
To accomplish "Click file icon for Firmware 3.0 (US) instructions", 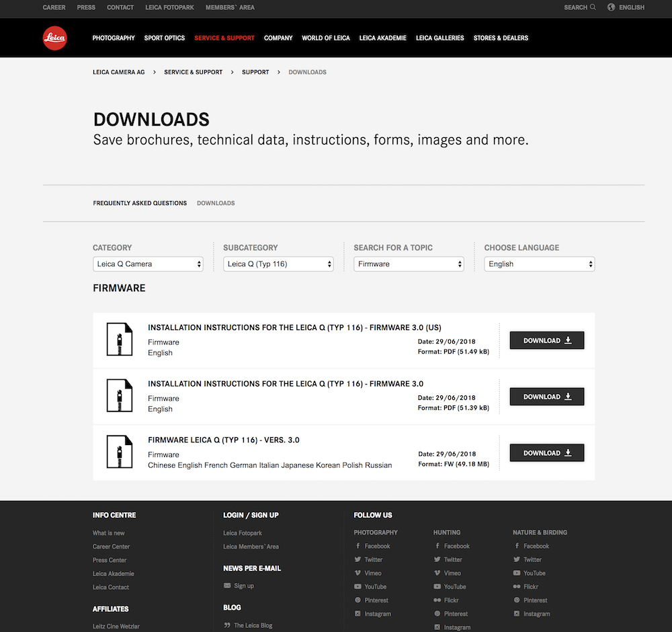I will (120, 340).
